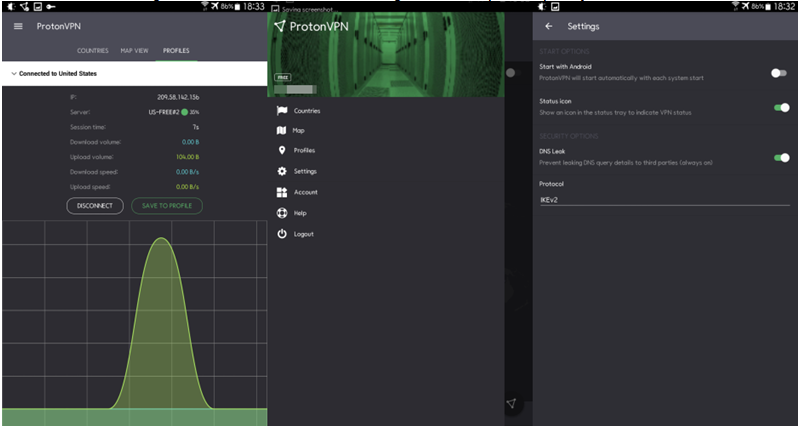This screenshot has width=798, height=427.
Task: Click the Saving screenshot notification
Action: pyautogui.click(x=306, y=9)
